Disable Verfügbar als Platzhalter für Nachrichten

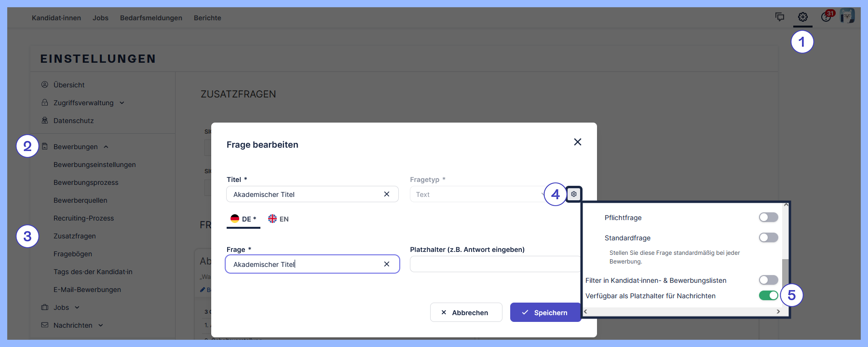tap(768, 295)
